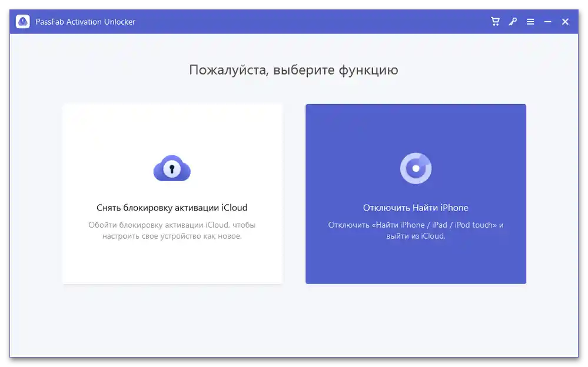Open the shopping cart purchase icon

click(495, 22)
